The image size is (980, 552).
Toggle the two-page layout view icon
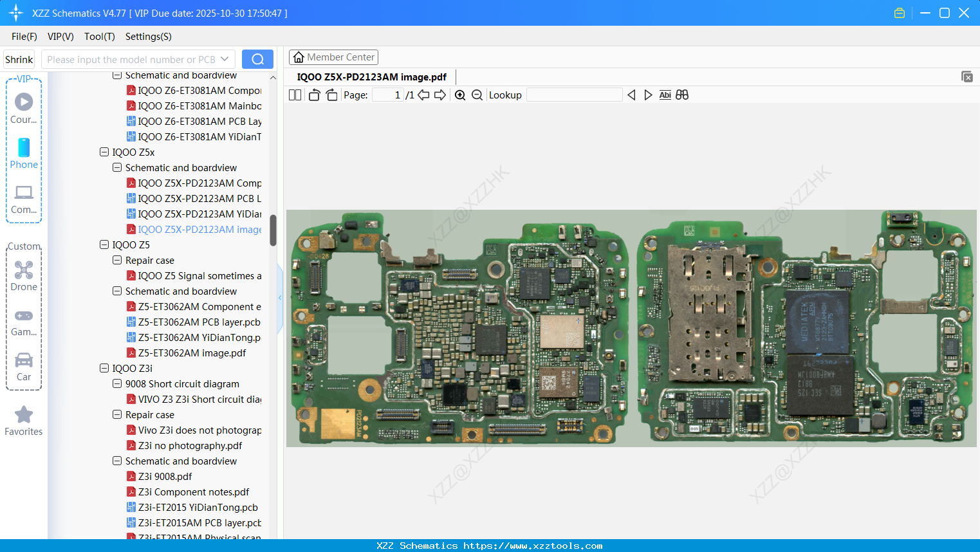(295, 95)
